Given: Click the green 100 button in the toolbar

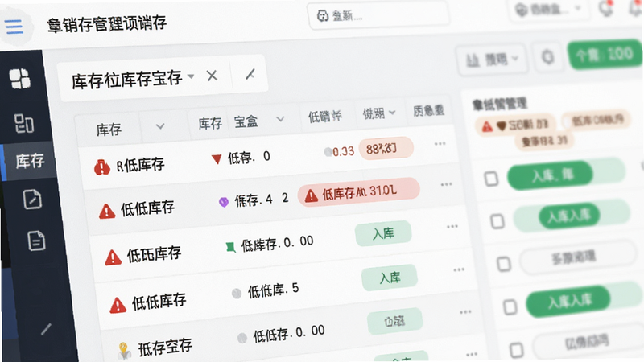Looking at the screenshot, I should [605, 54].
